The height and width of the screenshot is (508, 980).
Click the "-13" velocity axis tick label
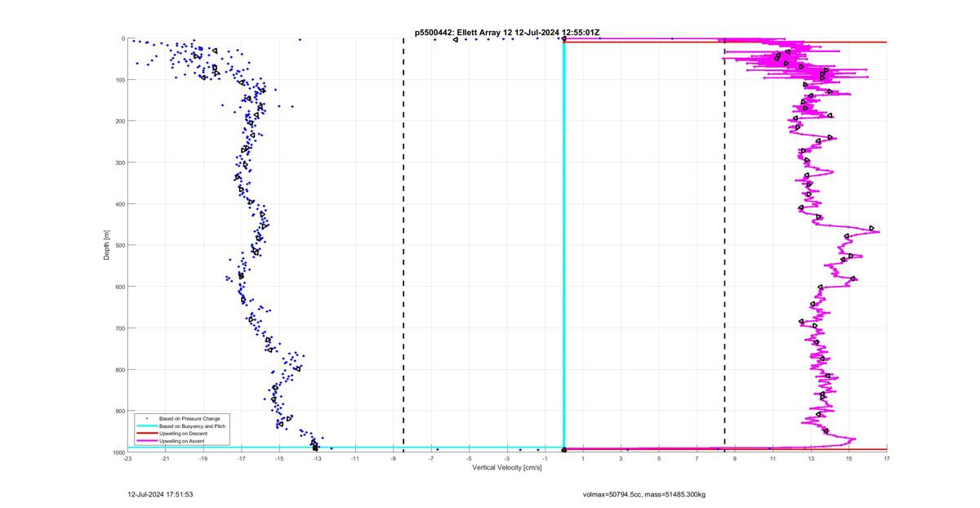(x=318, y=458)
